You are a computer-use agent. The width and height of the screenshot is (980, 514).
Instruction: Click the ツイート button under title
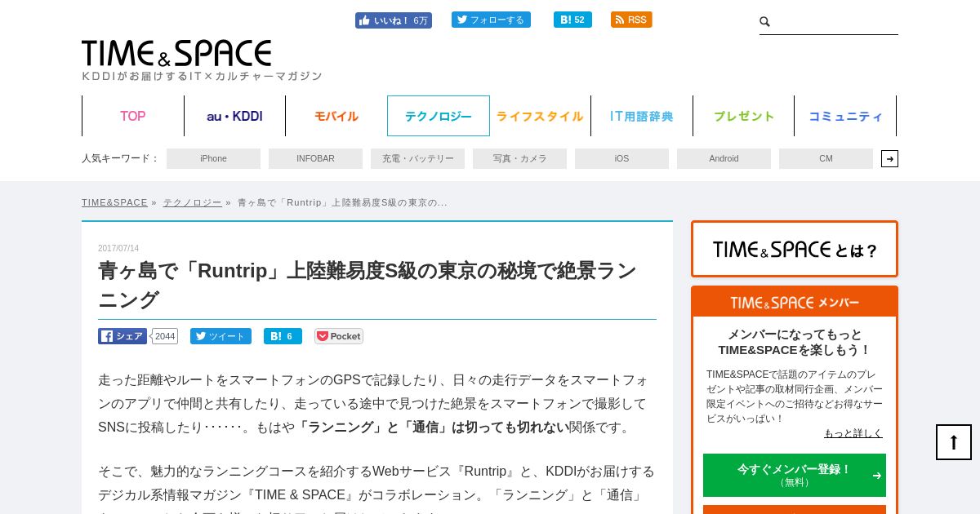pos(220,336)
